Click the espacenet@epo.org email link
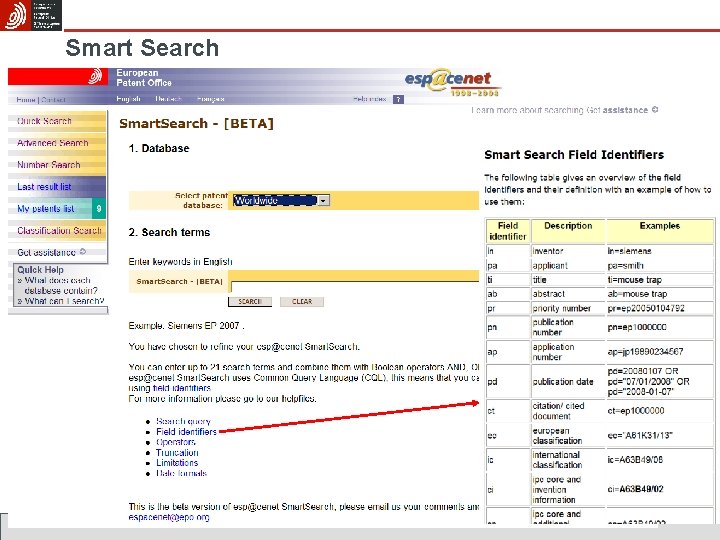The image size is (720, 540). 169,517
